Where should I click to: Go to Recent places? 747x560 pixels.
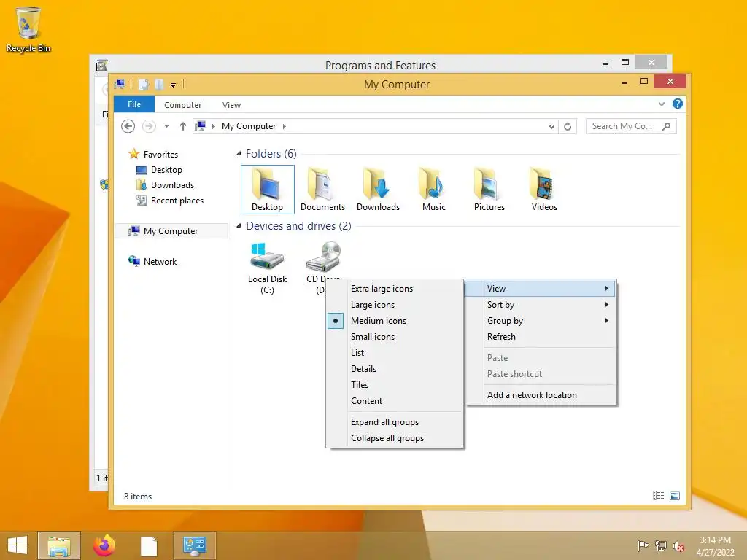point(169,201)
